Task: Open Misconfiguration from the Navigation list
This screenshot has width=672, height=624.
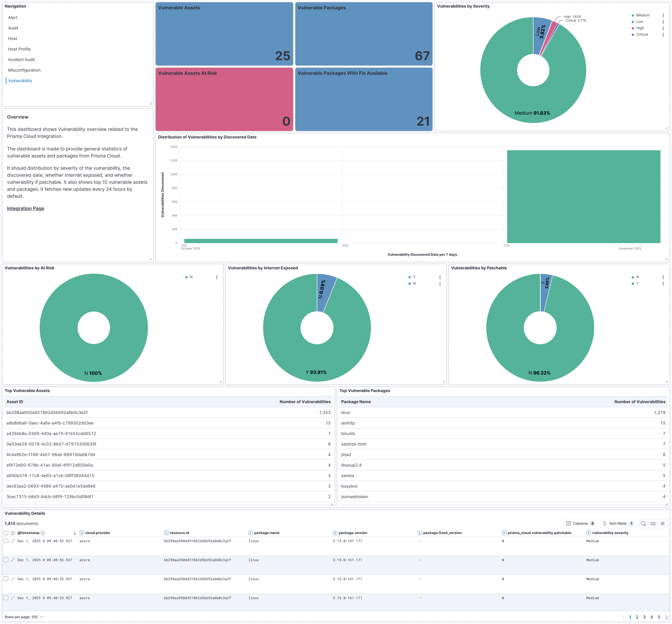Action: coord(24,70)
